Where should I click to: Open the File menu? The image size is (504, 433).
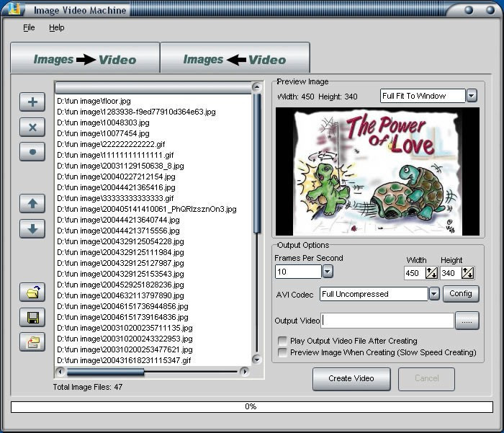point(29,27)
